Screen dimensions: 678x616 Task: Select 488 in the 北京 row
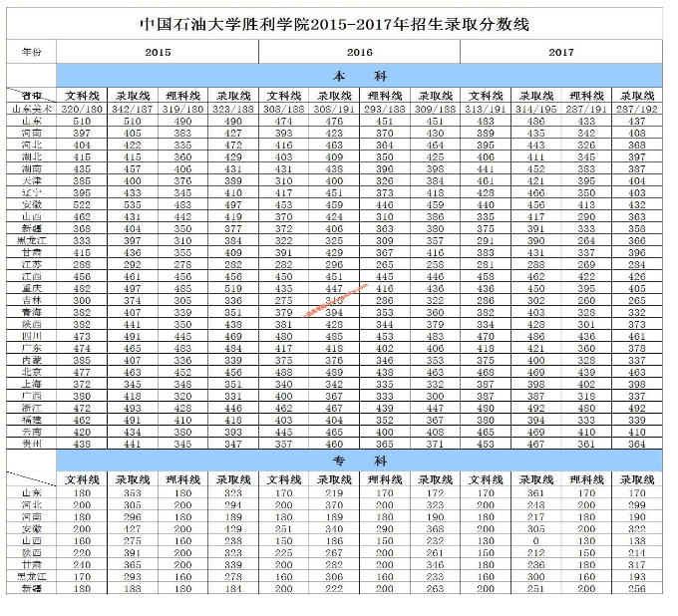click(283, 372)
